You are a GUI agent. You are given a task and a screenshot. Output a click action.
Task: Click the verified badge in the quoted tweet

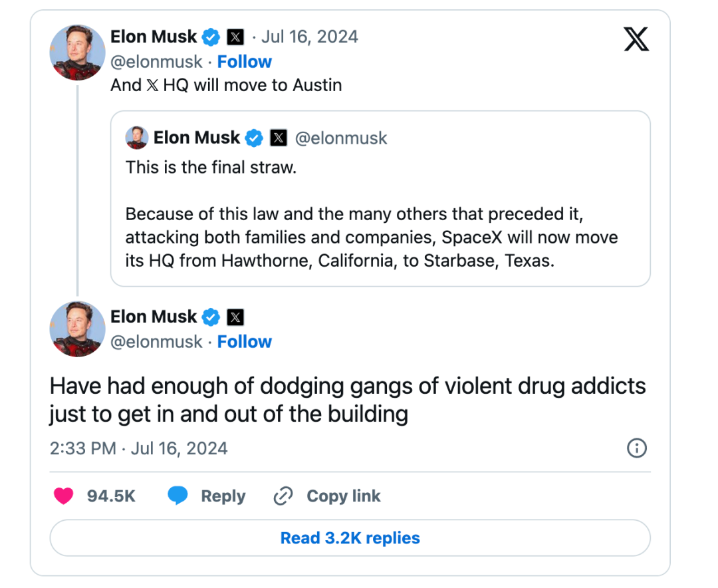[x=254, y=138]
